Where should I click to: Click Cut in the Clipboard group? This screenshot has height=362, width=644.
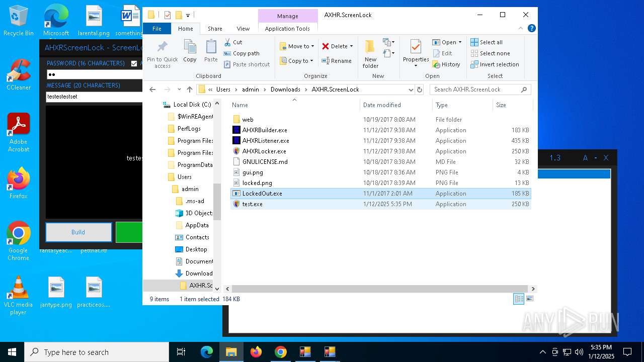point(233,42)
